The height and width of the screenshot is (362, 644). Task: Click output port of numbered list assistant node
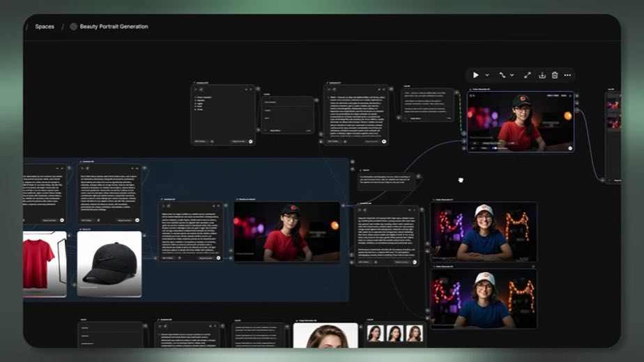(x=258, y=88)
